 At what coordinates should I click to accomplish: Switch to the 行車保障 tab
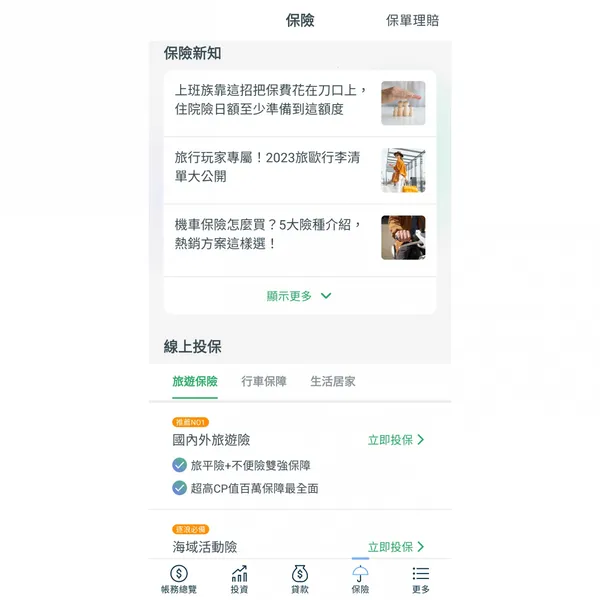click(x=264, y=381)
